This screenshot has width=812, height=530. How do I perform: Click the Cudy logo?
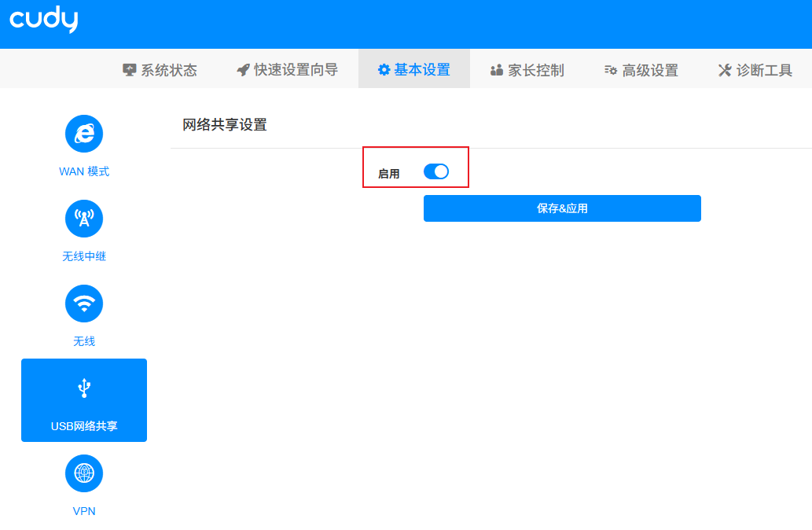(x=44, y=20)
